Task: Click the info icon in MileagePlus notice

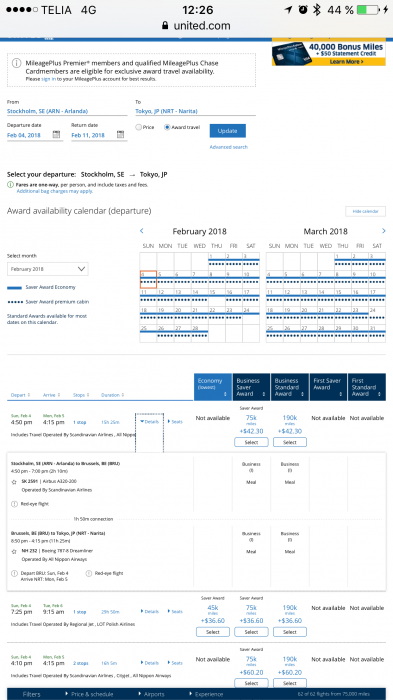Action: click(x=17, y=63)
